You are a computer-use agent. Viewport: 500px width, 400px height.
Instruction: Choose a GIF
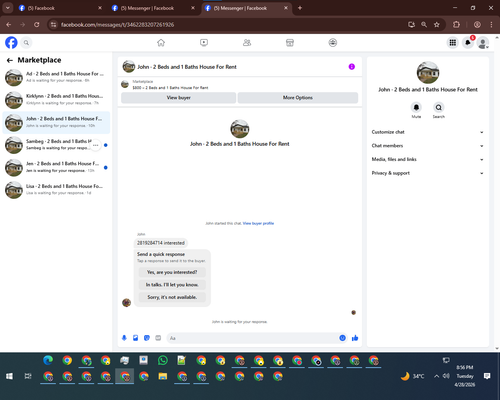coord(158,338)
